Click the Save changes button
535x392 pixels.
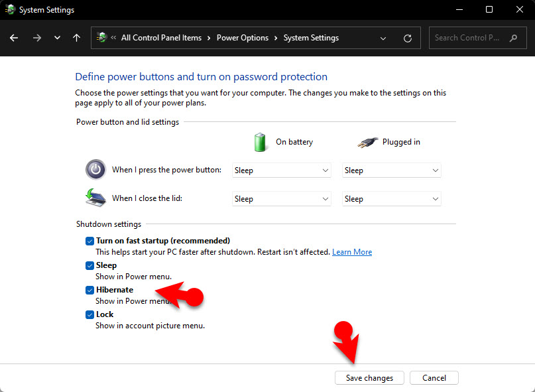tap(369, 378)
